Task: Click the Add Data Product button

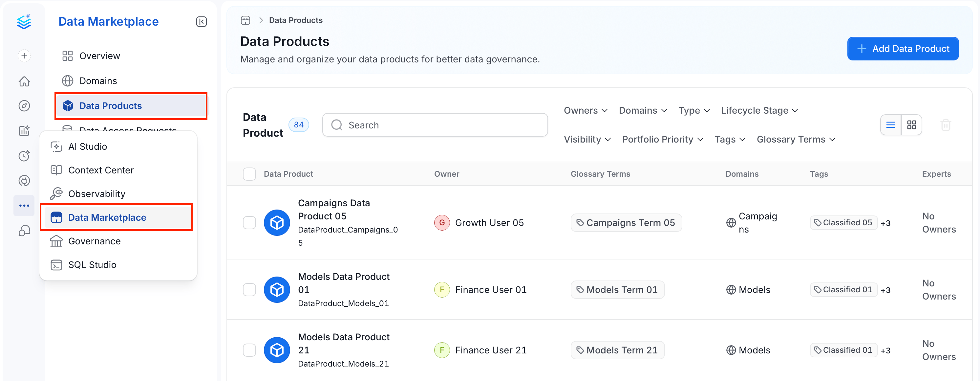Action: coord(903,49)
